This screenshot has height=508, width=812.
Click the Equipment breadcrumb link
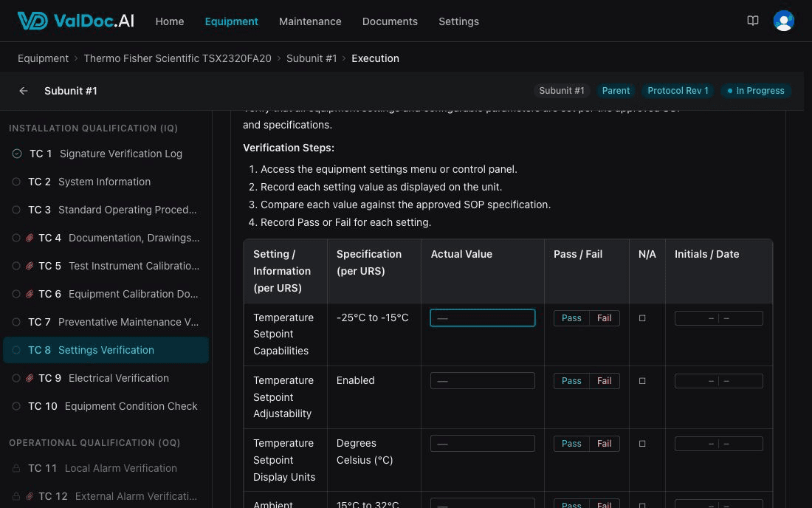[x=43, y=58]
